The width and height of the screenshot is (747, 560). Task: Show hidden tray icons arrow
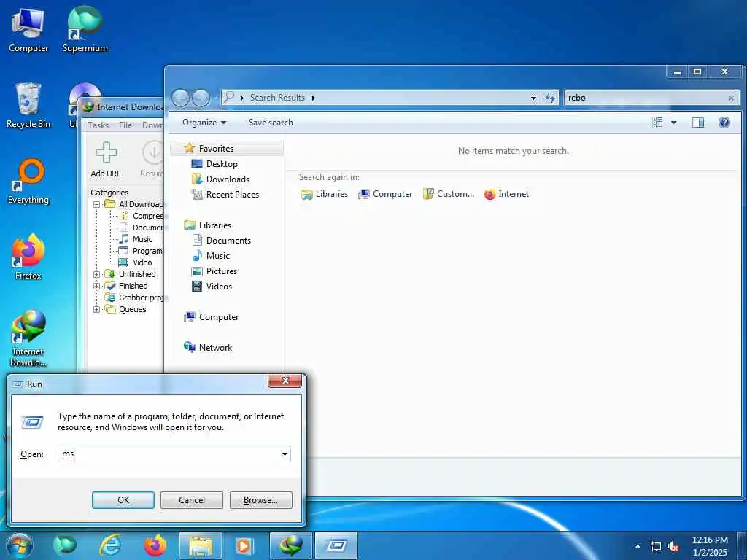(x=638, y=547)
